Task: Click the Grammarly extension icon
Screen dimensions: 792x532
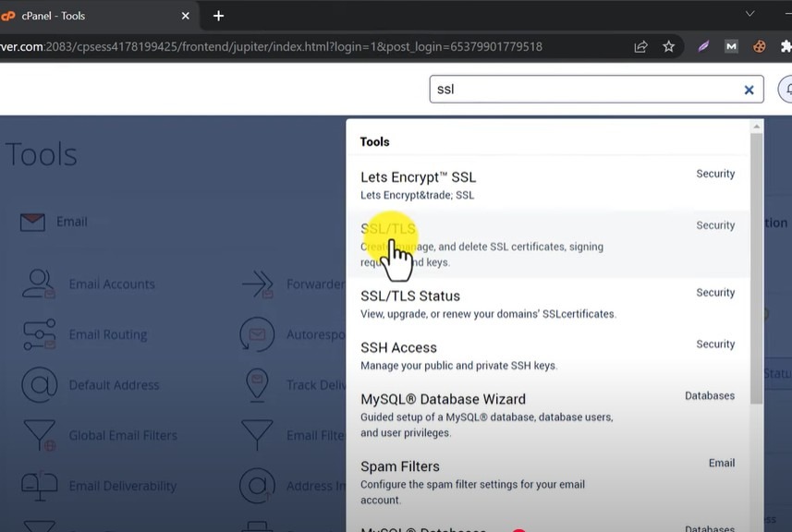Action: (x=703, y=44)
